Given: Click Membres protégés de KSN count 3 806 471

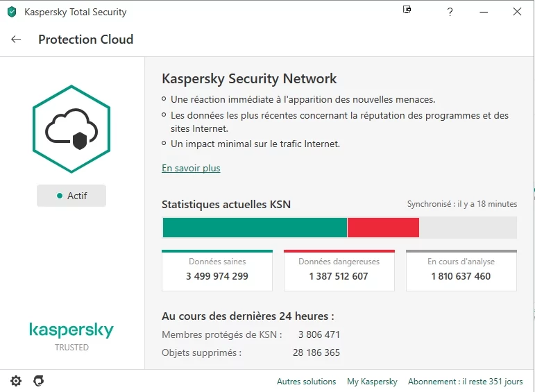Looking at the screenshot, I should pos(319,334).
